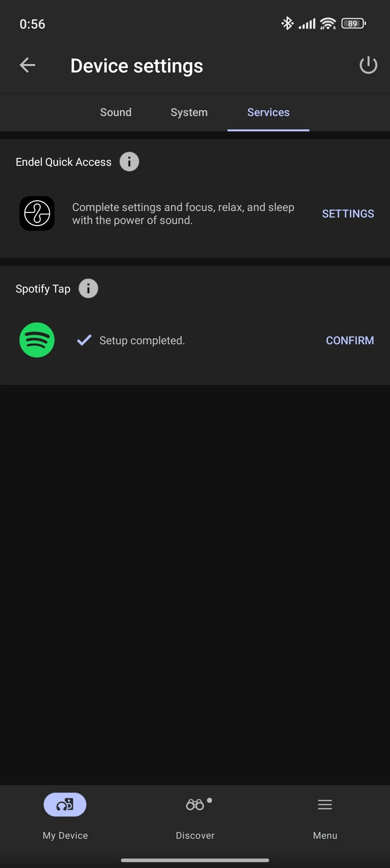Go back using the arrow icon
This screenshot has width=390, height=868.
point(28,65)
